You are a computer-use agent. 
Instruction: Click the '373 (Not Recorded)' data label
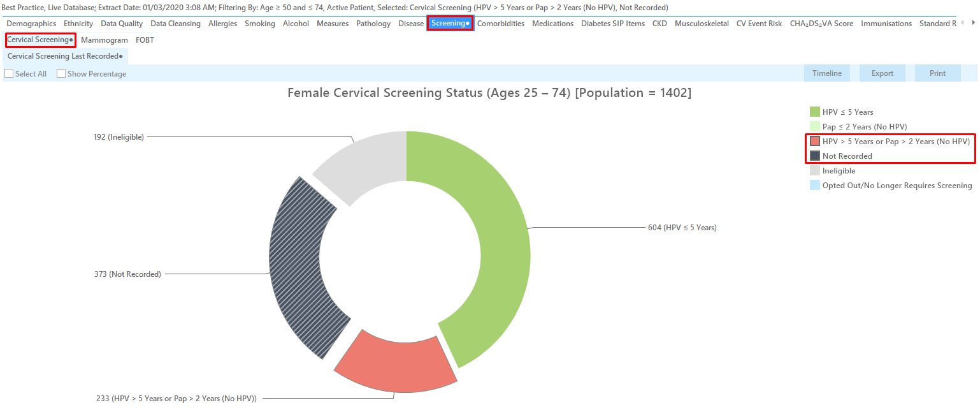click(127, 274)
